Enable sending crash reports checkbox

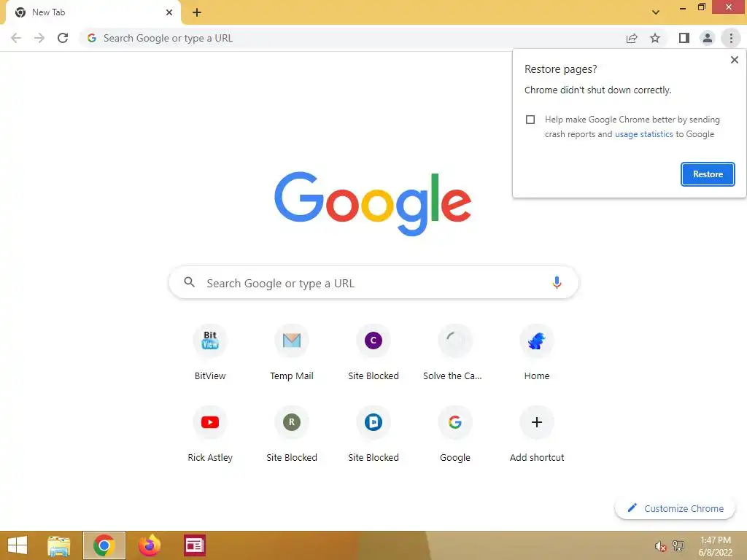pyautogui.click(x=530, y=120)
